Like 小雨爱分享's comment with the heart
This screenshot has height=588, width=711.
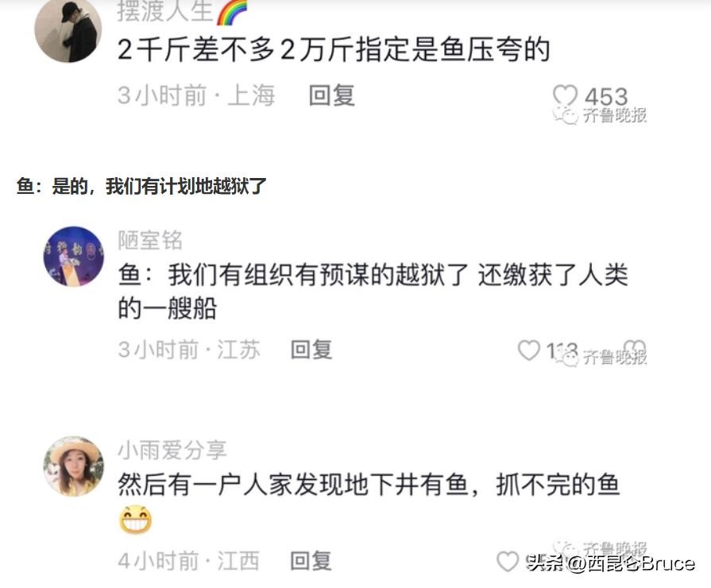tap(508, 561)
